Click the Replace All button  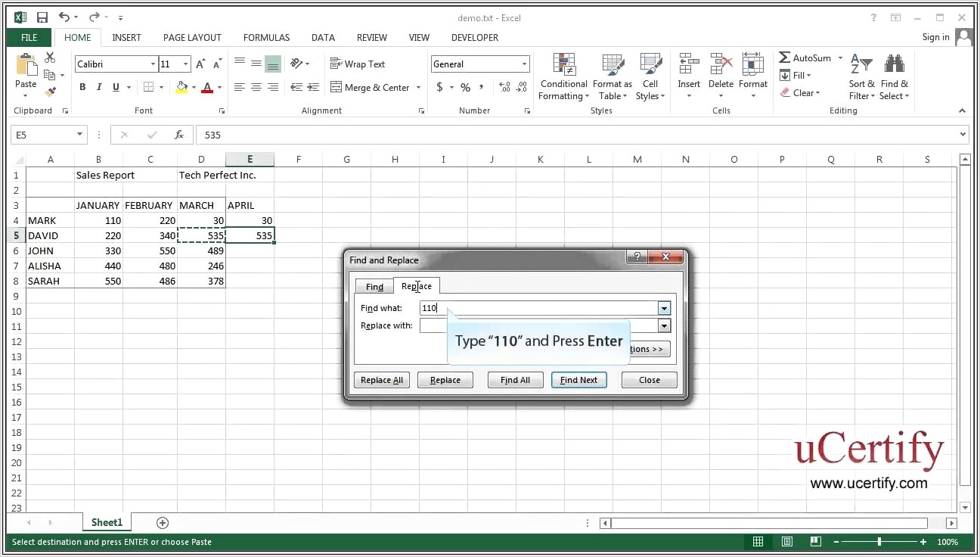[x=382, y=380]
